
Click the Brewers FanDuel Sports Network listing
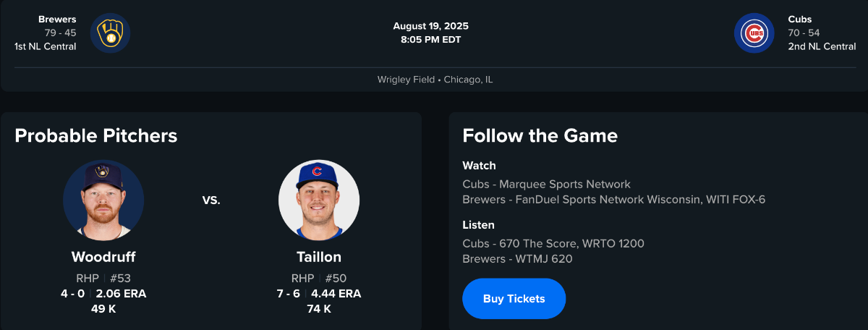click(613, 200)
